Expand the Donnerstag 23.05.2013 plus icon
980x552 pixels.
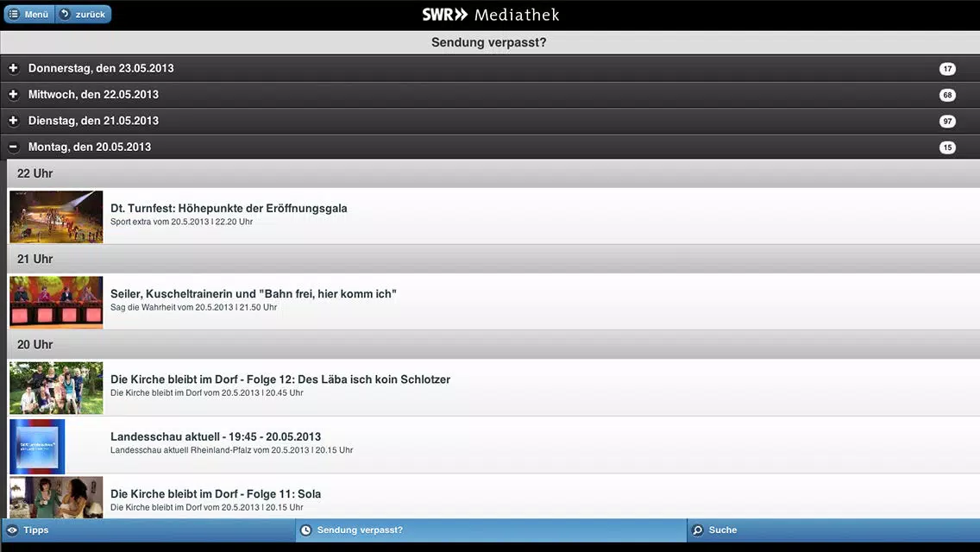coord(13,68)
